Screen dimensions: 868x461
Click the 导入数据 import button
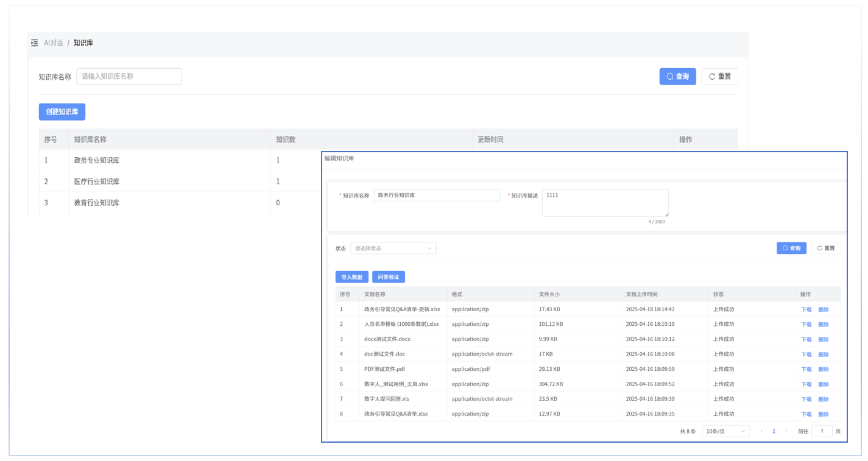pos(351,277)
